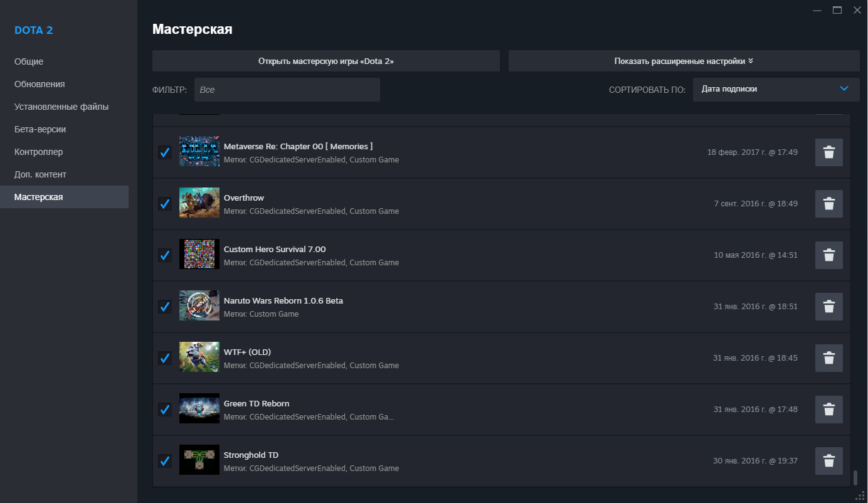This screenshot has width=868, height=503.
Task: Click the 'Naruto Wars Reborn 1.0.6 Beta' title
Action: pos(283,300)
